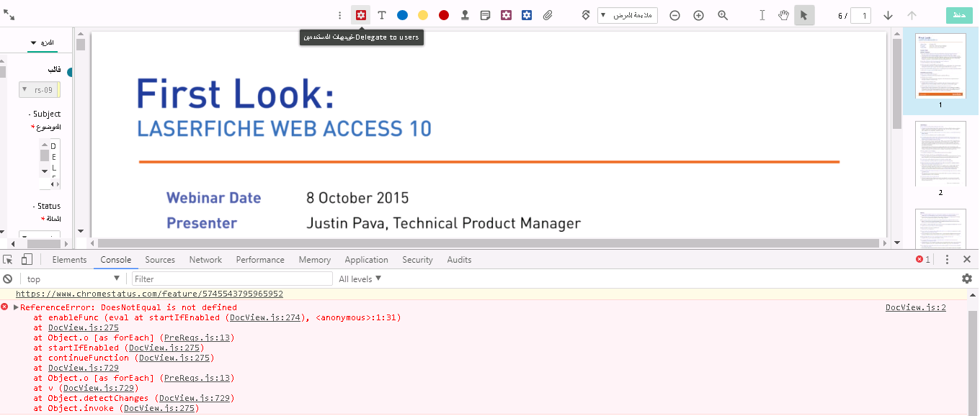Open the toolbar three-dot overflow menu
This screenshot has height=416, width=980.
[x=340, y=15]
